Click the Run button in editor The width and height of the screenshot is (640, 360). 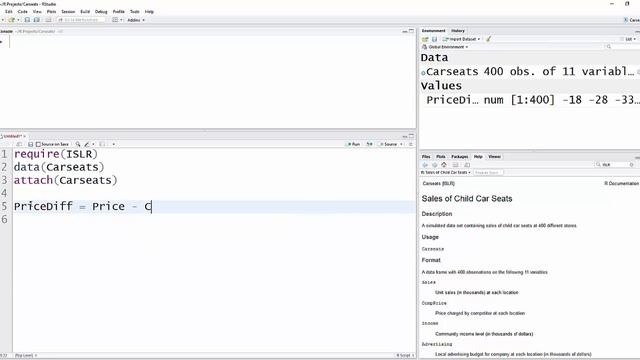pos(353,144)
